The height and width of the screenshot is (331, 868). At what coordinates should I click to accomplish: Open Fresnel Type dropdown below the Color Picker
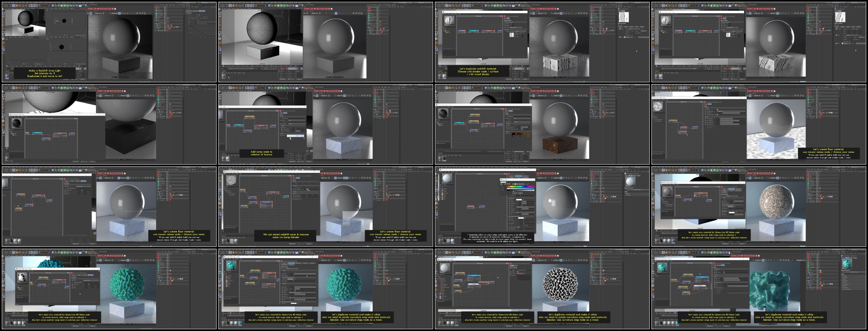pyautogui.click(x=525, y=212)
